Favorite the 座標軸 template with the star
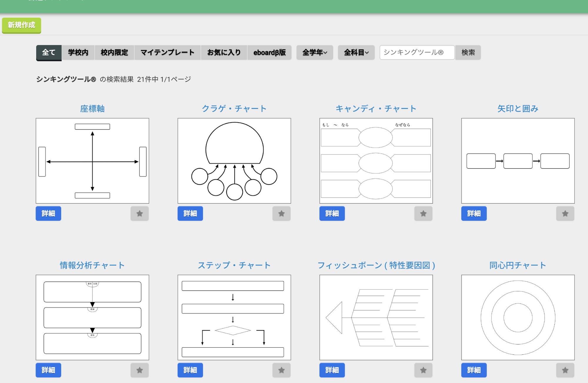Screen dimensions: 588x383 tap(139, 213)
